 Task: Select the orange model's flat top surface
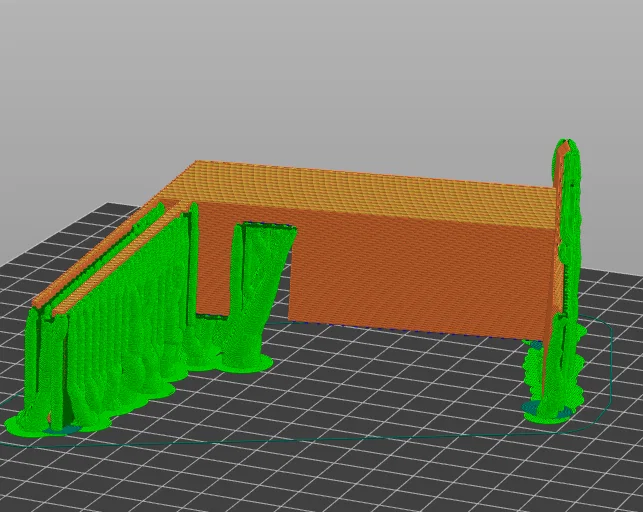(x=361, y=195)
